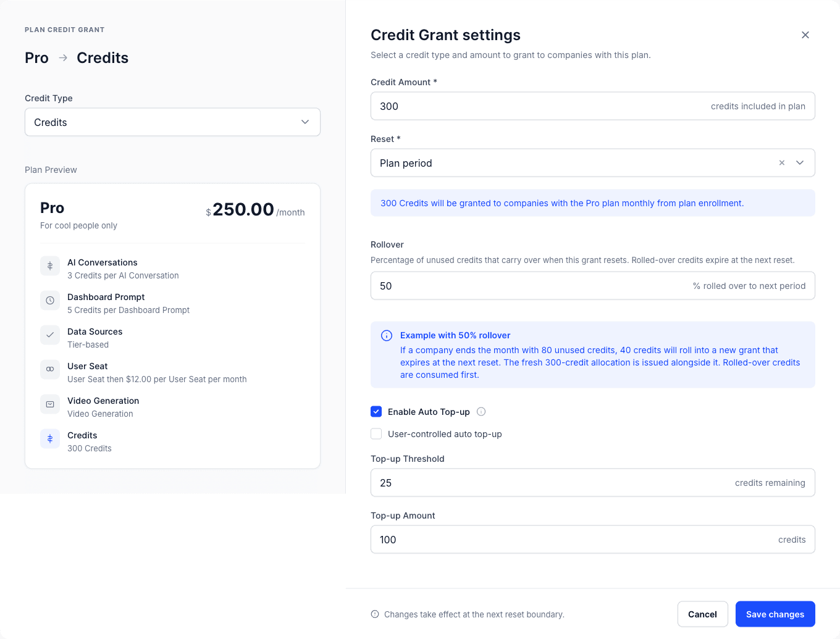The image size is (840, 639).
Task: Click the Data Sources checkmark icon
Action: tap(50, 335)
